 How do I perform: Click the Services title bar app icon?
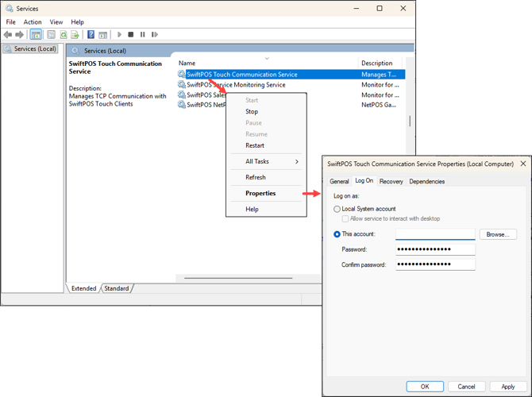click(9, 9)
